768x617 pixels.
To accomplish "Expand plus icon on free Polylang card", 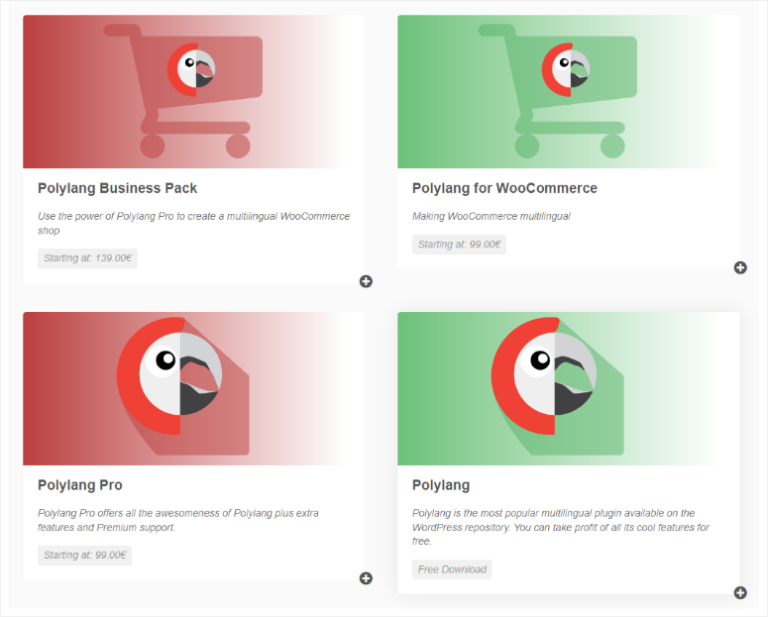I will pos(740,593).
